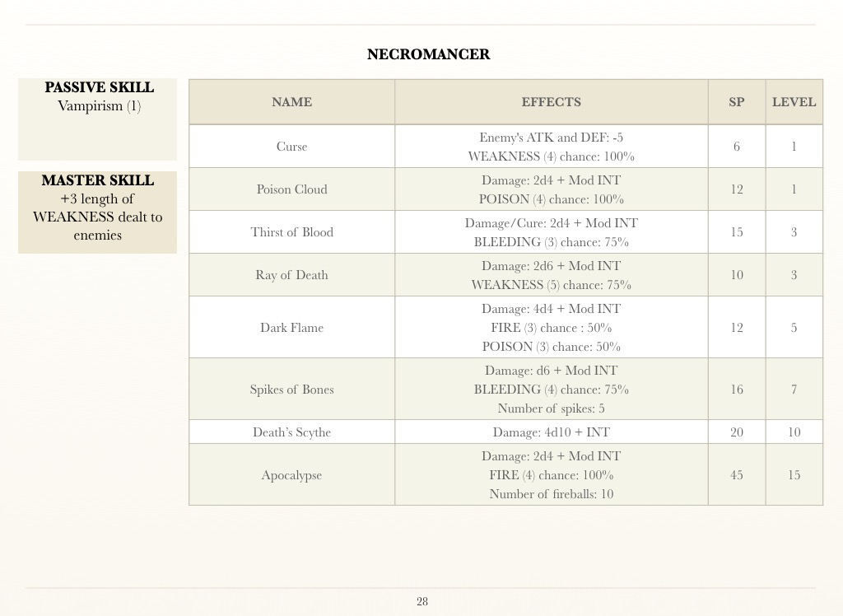Screen dimensions: 843x616
Task: Select the Poison Cloud skill name
Action: click(291, 189)
